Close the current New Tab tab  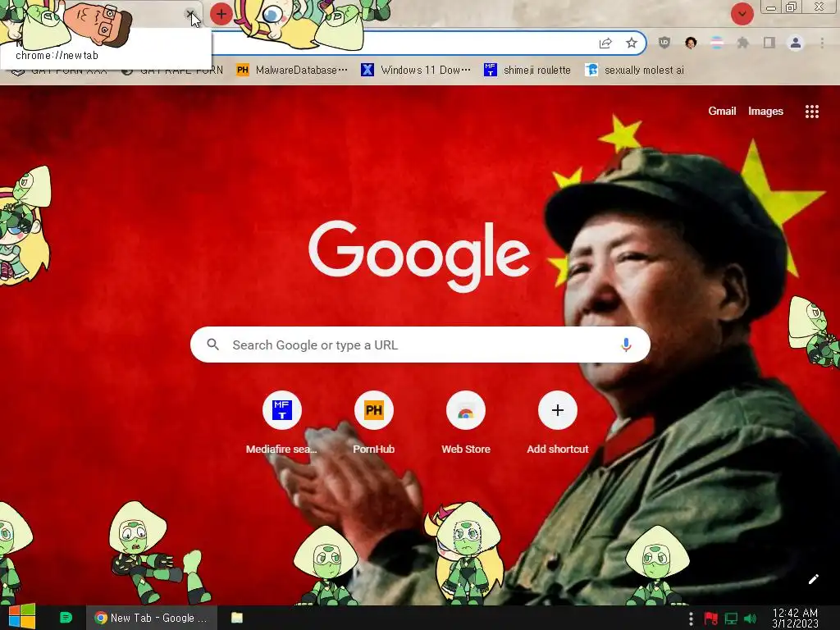[x=190, y=14]
